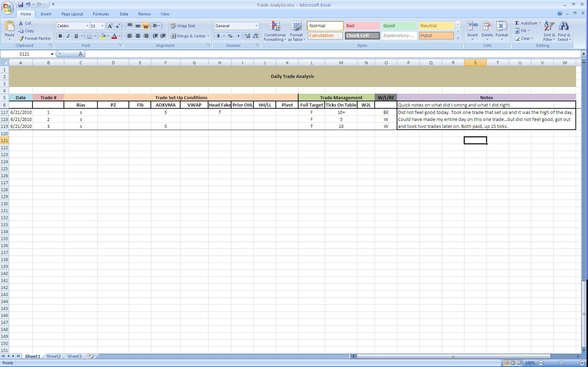Align text left
The height and width of the screenshot is (367, 588).
click(130, 36)
